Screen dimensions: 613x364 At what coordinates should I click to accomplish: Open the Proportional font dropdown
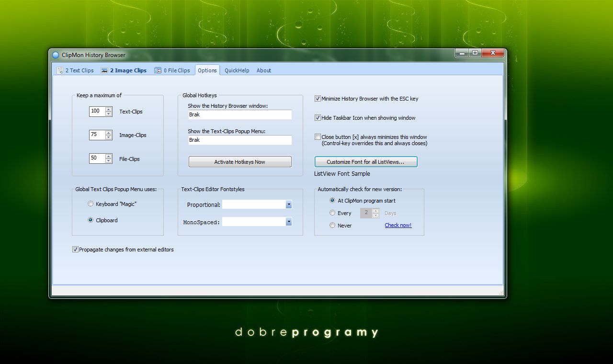click(289, 205)
